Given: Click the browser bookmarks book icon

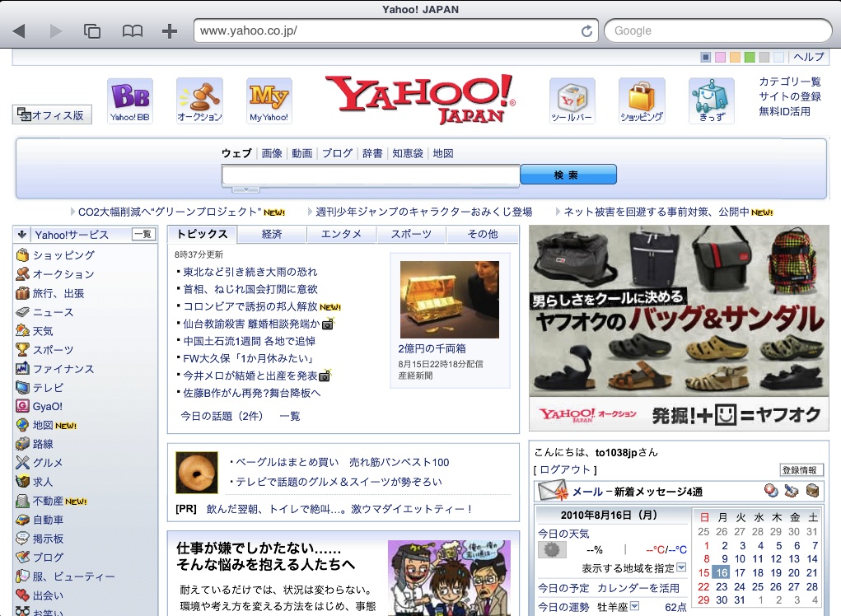Looking at the screenshot, I should (132, 31).
